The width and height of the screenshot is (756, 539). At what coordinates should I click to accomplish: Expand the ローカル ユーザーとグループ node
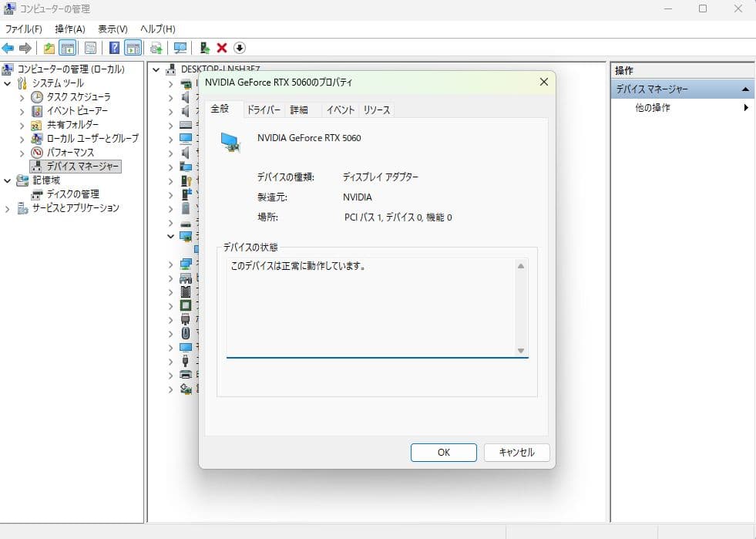coord(22,139)
